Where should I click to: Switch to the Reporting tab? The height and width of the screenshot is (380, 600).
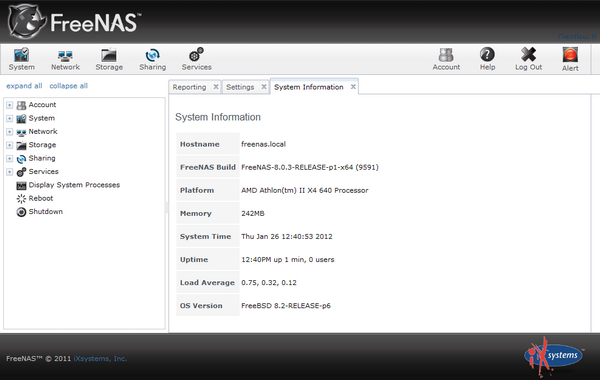[189, 87]
